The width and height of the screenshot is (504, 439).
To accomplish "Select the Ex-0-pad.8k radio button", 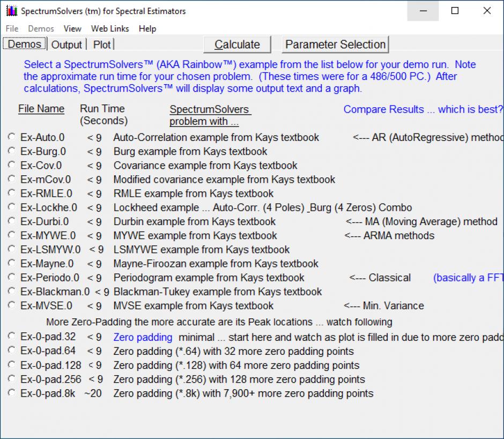I will [12, 393].
